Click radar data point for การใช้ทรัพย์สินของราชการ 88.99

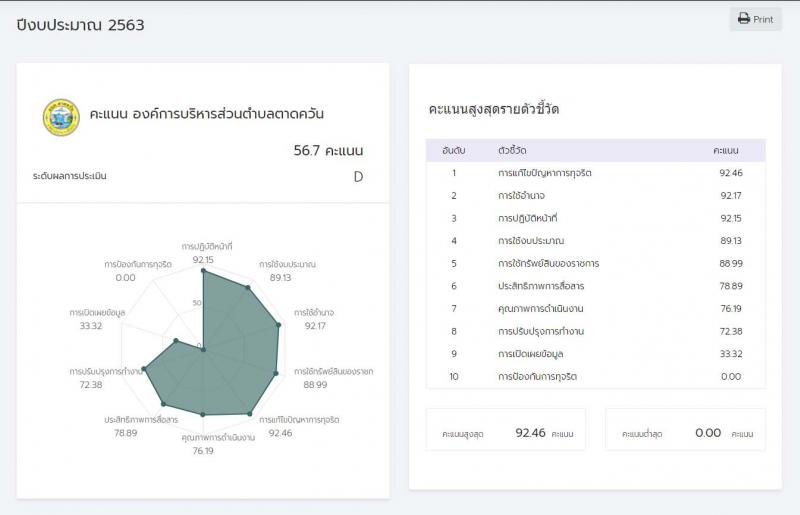(x=276, y=374)
